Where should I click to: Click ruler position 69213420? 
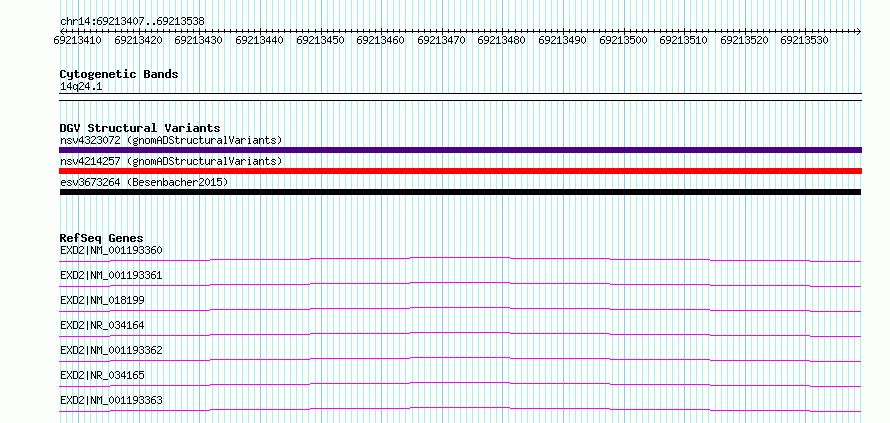tap(138, 40)
